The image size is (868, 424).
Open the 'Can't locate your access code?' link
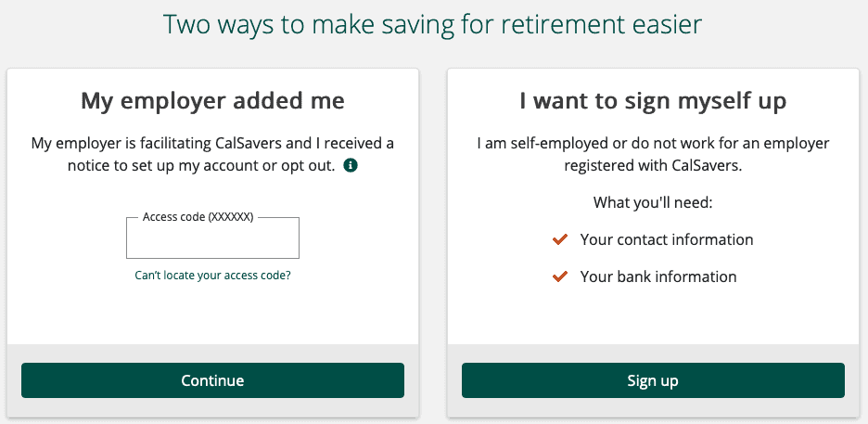(212, 276)
